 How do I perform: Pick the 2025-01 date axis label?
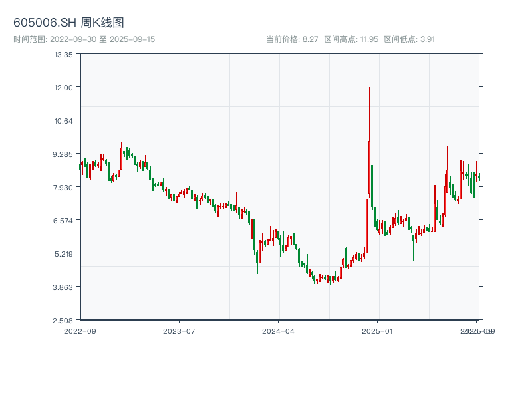click(x=378, y=331)
